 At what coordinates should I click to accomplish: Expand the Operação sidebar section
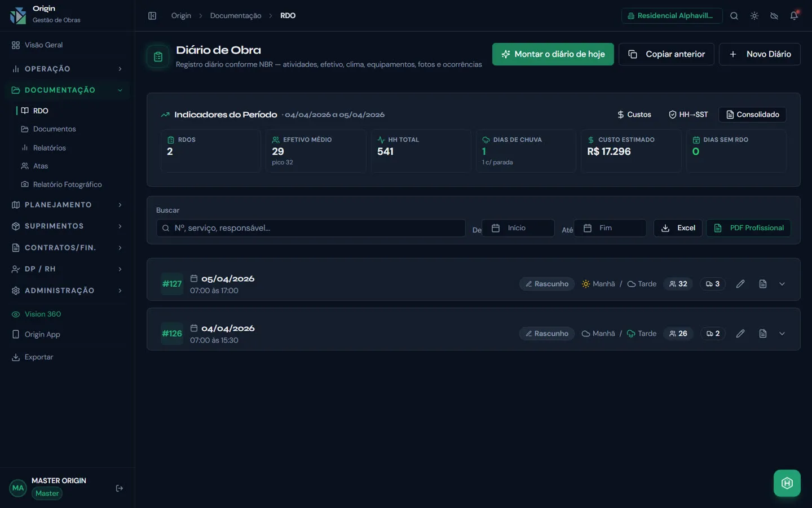point(67,69)
